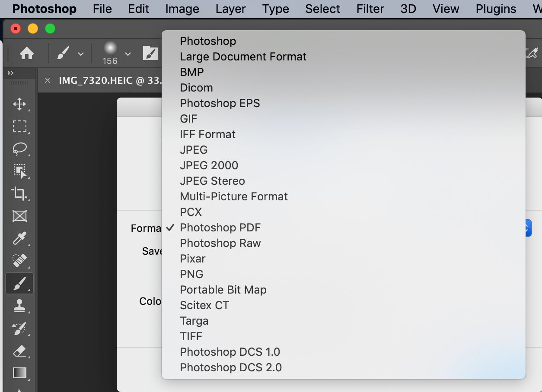542x392 pixels.
Task: Click the foreground color tool indicator
Action: tap(151, 53)
